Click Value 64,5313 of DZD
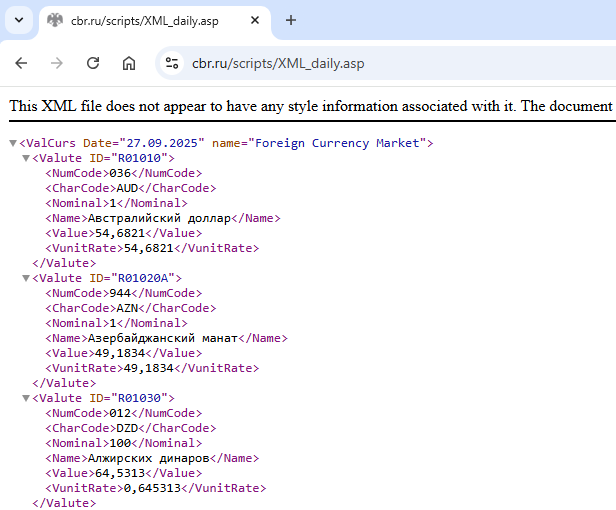 [x=120, y=473]
